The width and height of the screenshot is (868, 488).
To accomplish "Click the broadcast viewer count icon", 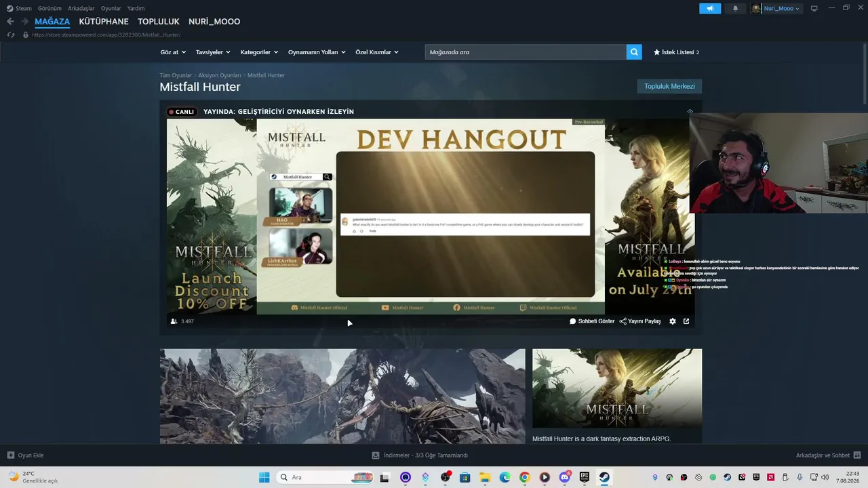I will tap(174, 321).
